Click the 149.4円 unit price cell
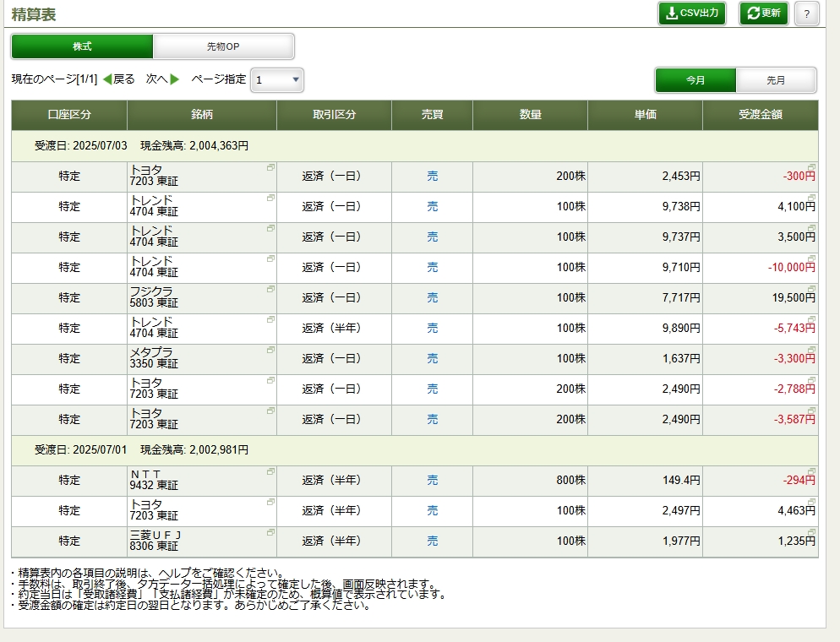This screenshot has width=840, height=642. (645, 481)
